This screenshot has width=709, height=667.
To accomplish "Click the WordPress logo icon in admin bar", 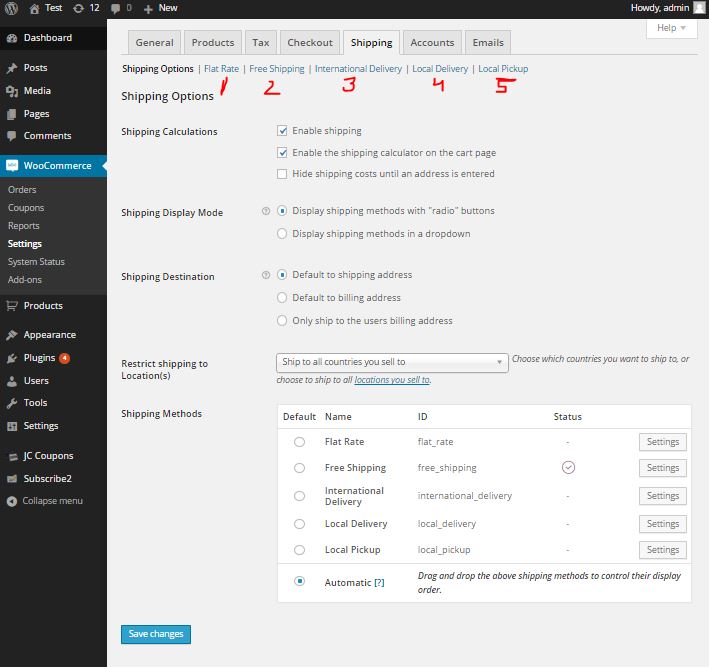I will pos(11,8).
